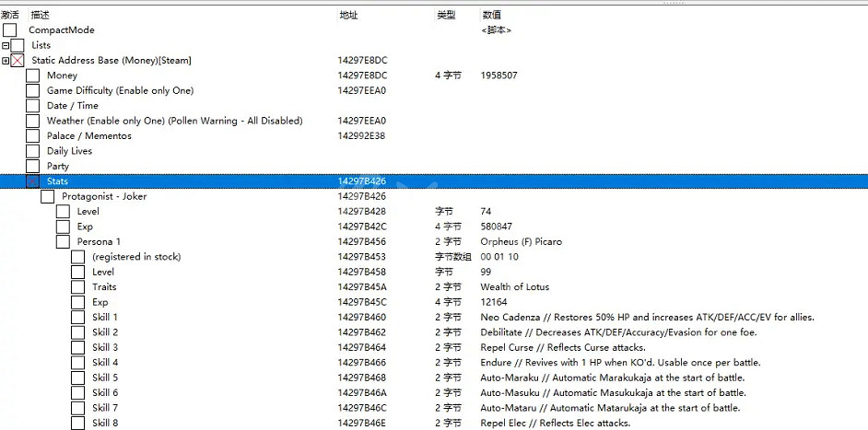868x430 pixels.
Task: Check the Game Difficulty entry box
Action: [x=32, y=90]
